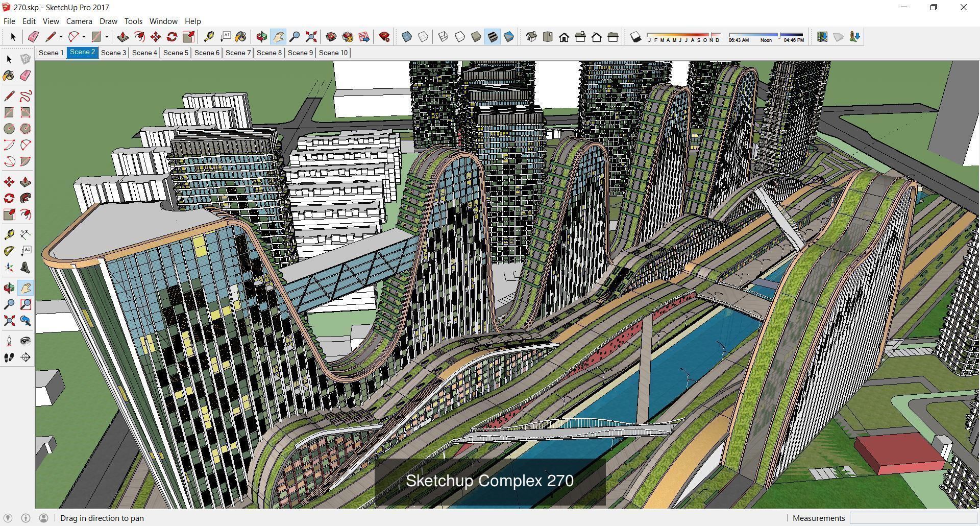
Task: Select the Walk footprints tool
Action: [9, 357]
